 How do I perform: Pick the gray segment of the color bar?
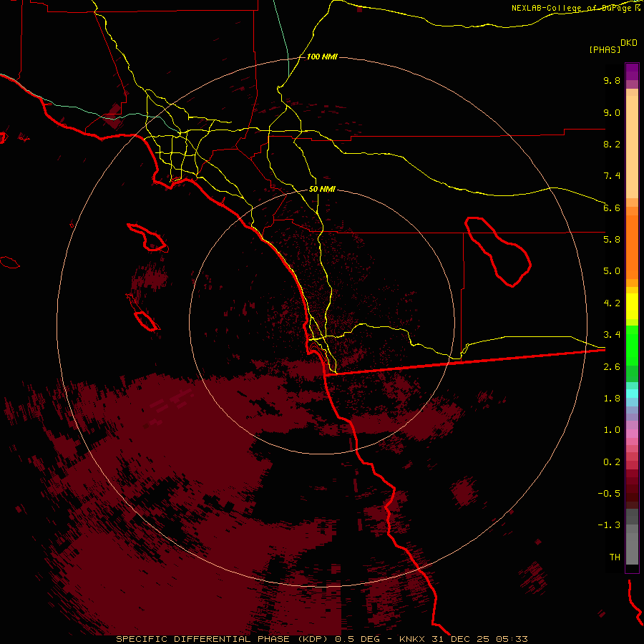point(632,537)
